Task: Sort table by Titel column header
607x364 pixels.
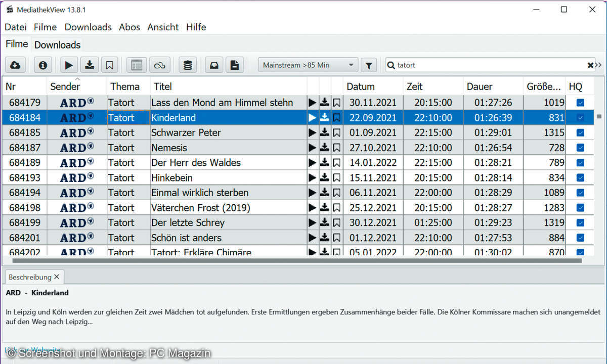Action: [x=229, y=86]
